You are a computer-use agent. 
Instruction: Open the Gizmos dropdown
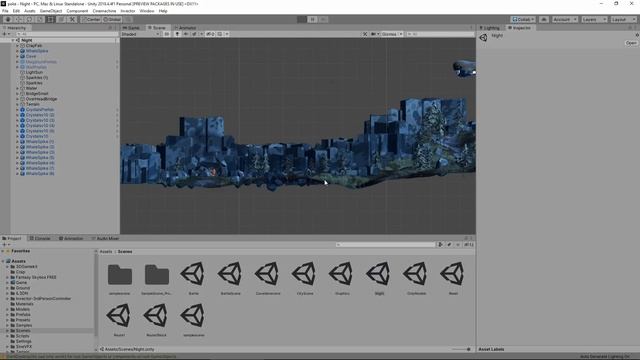pos(392,34)
